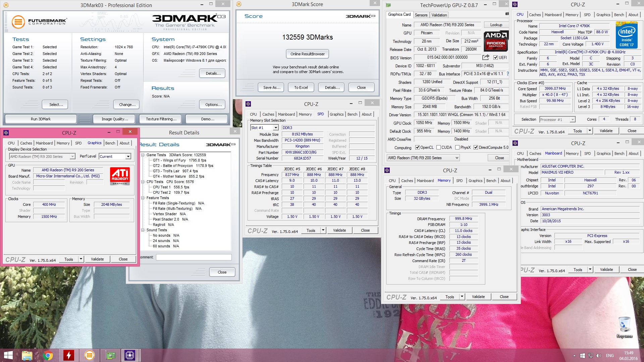The image size is (644, 362).
Task: Collapse the CPU Tests tree node
Action: [x=143, y=182]
